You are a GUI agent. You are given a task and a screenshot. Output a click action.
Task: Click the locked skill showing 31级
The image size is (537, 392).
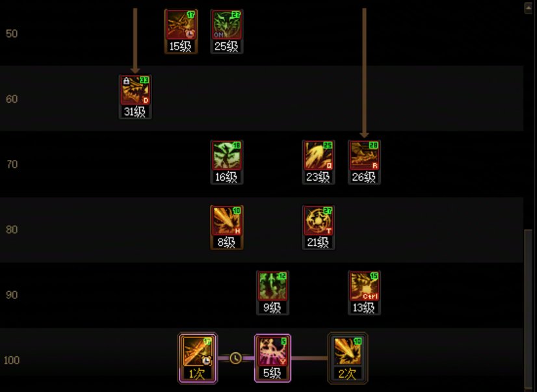tap(135, 97)
